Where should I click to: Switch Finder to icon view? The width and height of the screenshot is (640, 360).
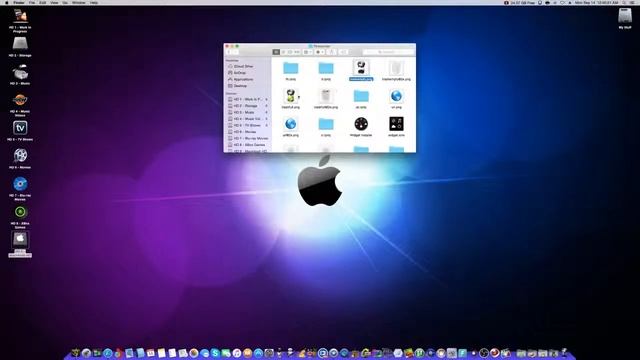276,52
